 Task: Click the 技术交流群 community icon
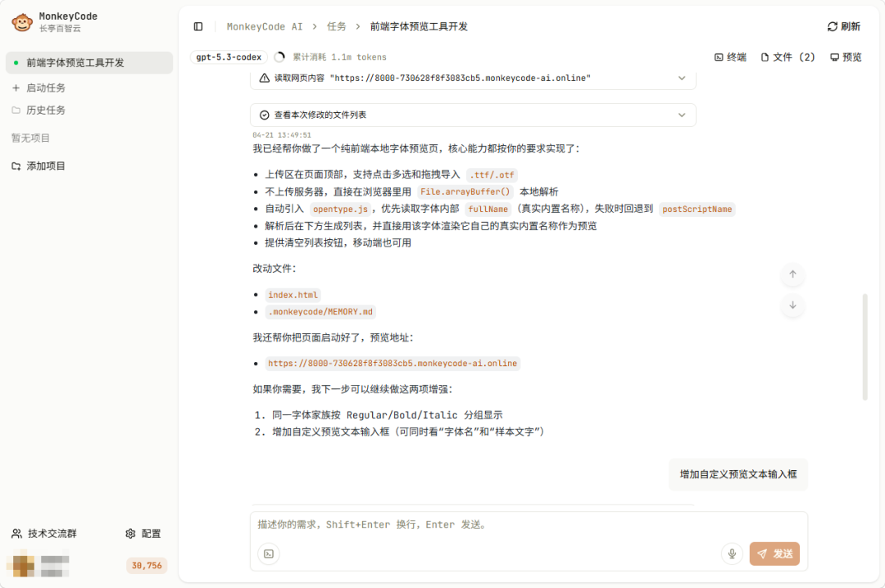tap(16, 533)
